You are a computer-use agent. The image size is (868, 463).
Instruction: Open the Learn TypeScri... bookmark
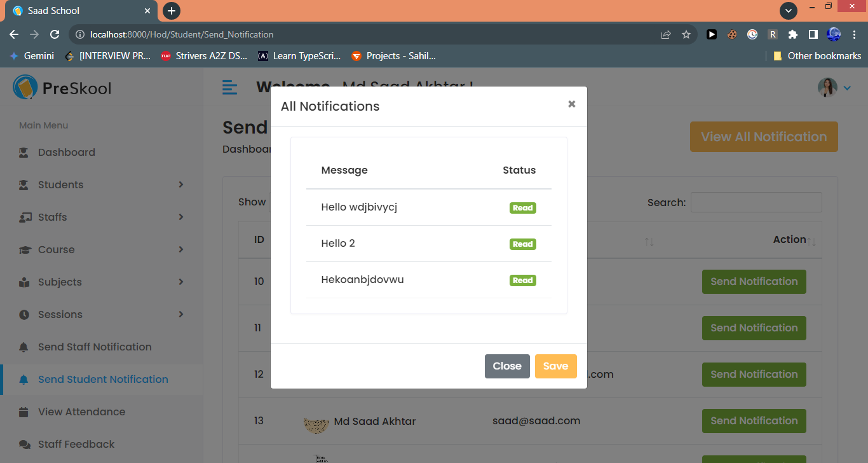(299, 56)
